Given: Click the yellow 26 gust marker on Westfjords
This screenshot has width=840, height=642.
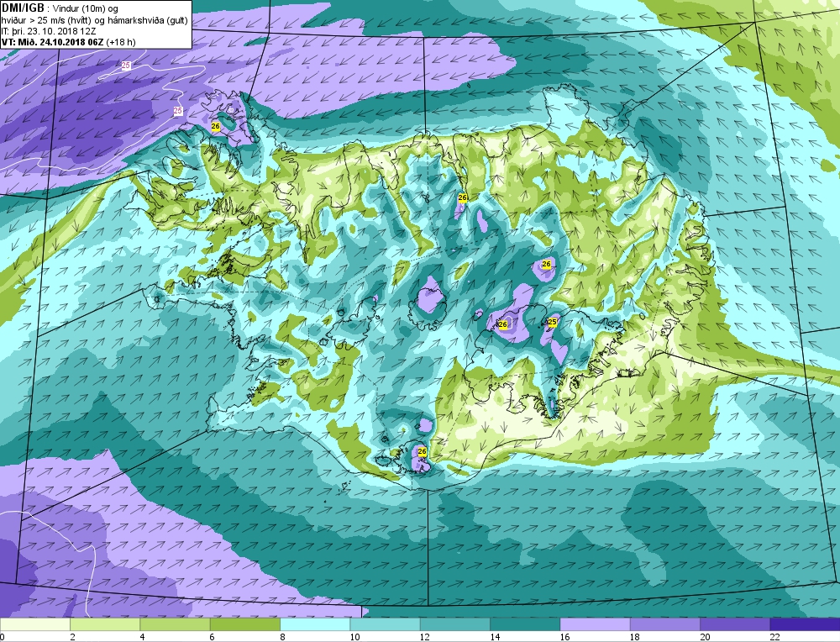Looking at the screenshot, I should point(216,127).
